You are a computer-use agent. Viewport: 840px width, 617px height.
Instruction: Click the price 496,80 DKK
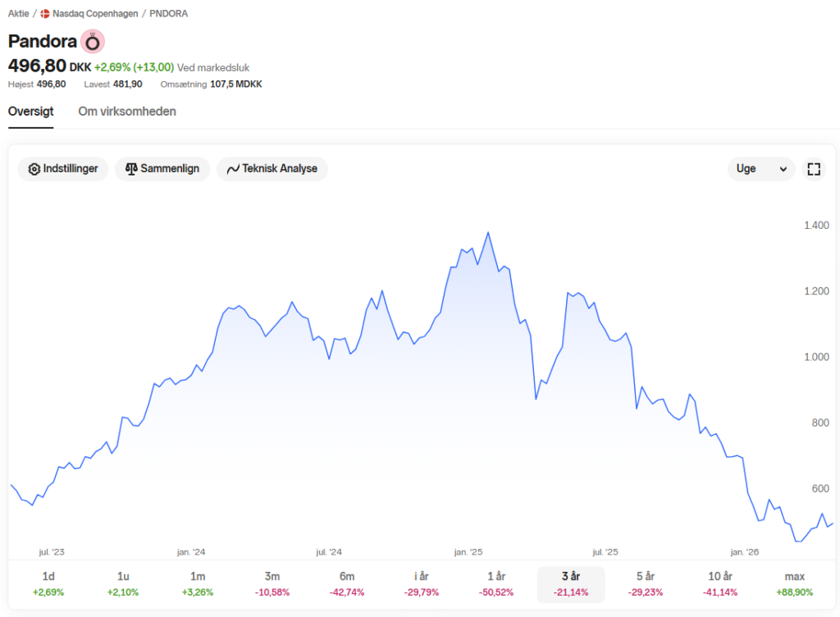point(49,66)
